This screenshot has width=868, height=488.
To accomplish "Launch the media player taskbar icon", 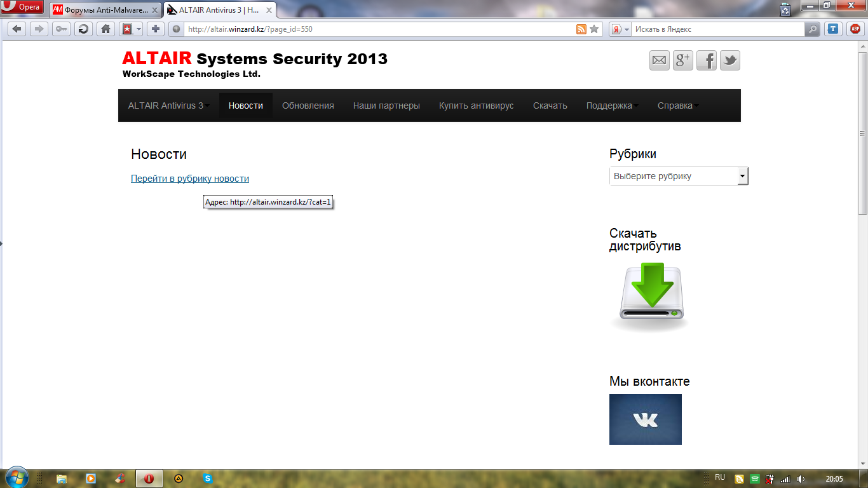I will (x=90, y=478).
